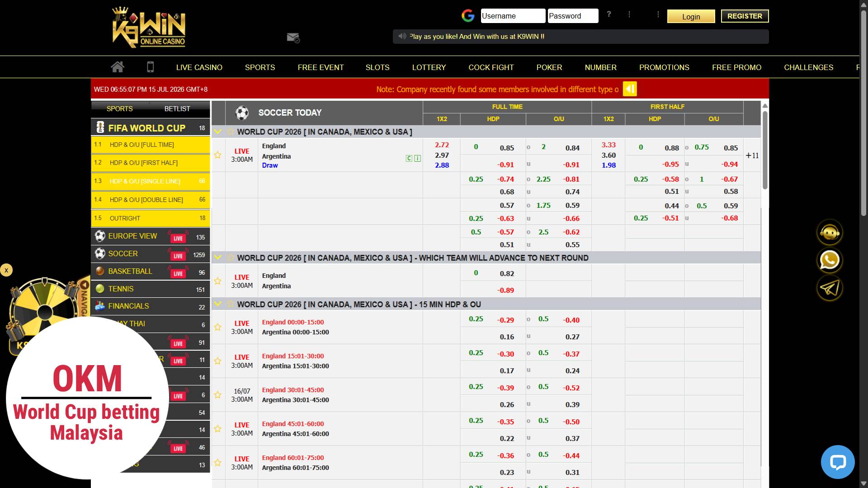Click the Basketball ball icon in sidebar
Image resolution: width=868 pixels, height=488 pixels.
coord(100,271)
